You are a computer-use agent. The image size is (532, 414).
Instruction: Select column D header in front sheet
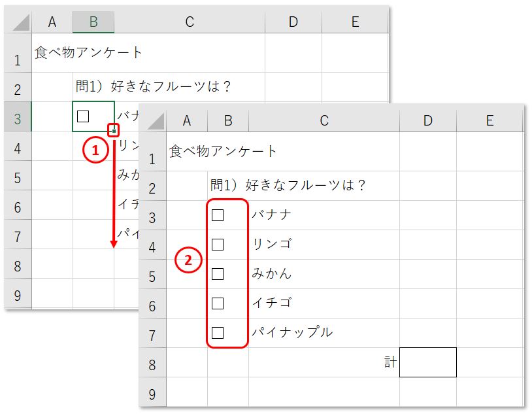428,120
